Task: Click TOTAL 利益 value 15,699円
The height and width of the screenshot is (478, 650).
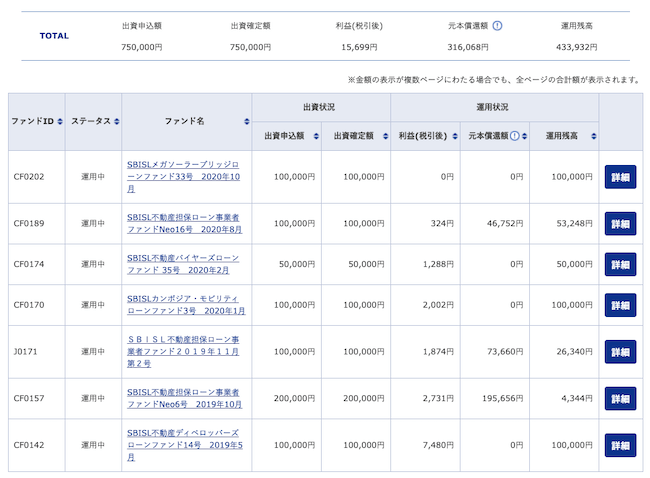Action: click(359, 47)
